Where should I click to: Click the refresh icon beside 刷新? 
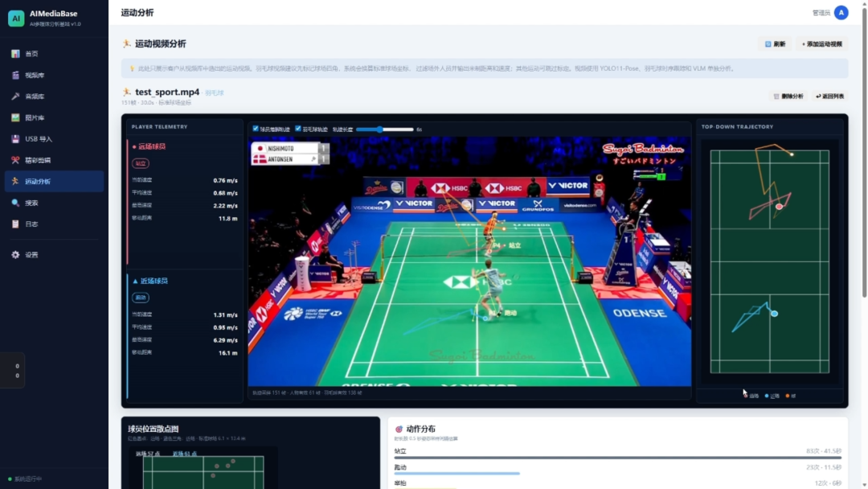point(768,44)
